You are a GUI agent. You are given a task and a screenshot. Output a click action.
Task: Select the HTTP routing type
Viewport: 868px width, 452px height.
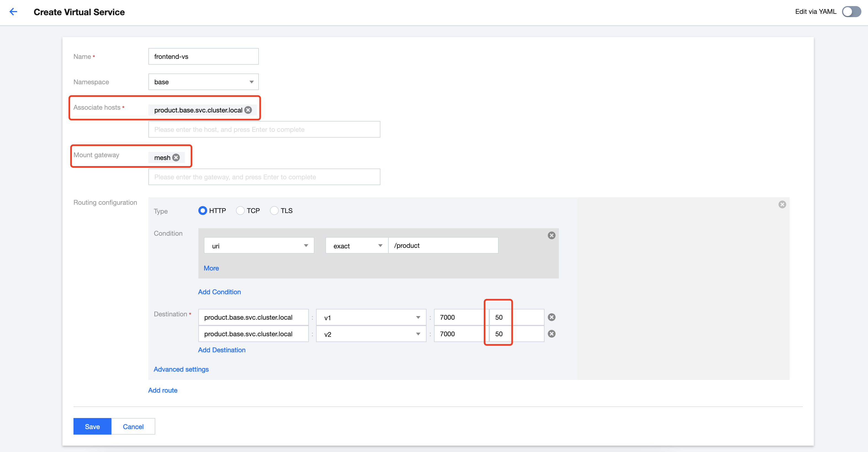tap(202, 211)
